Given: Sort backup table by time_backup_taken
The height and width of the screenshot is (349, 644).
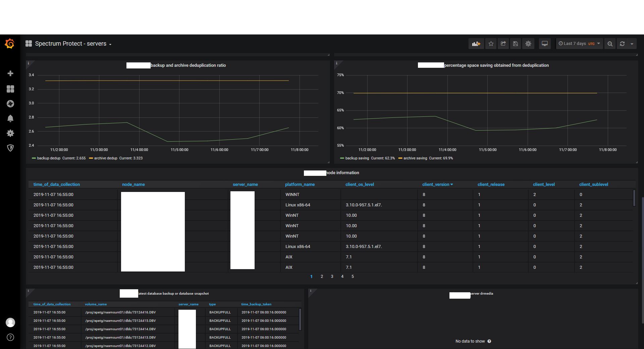Looking at the screenshot, I should [x=256, y=304].
